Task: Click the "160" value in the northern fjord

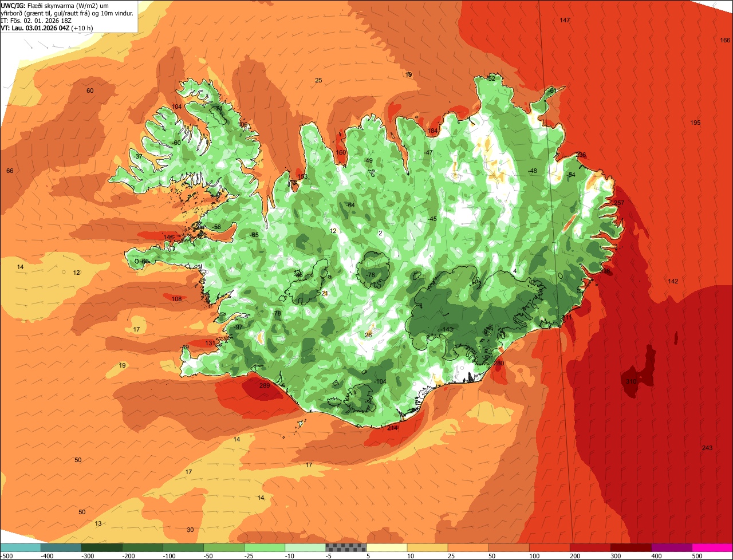Action: [341, 152]
